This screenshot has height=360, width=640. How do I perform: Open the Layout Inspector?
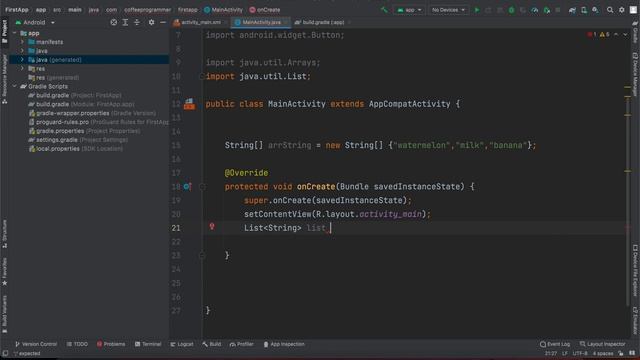[x=603, y=344]
